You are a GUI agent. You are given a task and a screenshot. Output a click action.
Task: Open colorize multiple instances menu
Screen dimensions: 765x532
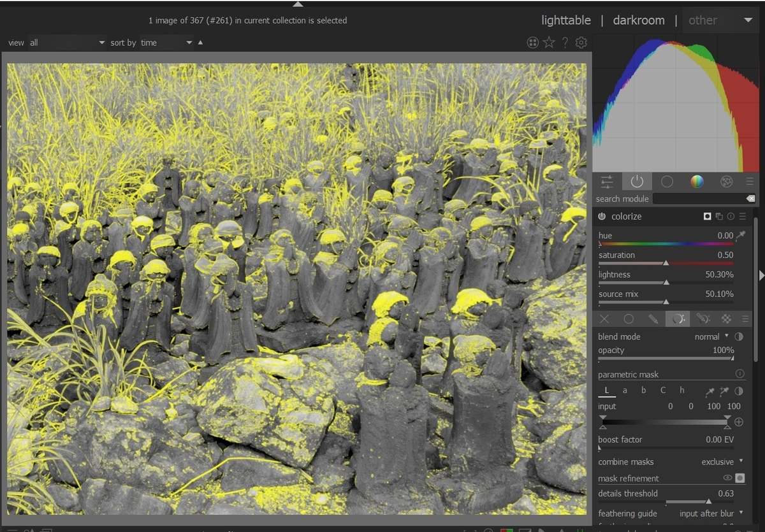tap(719, 217)
